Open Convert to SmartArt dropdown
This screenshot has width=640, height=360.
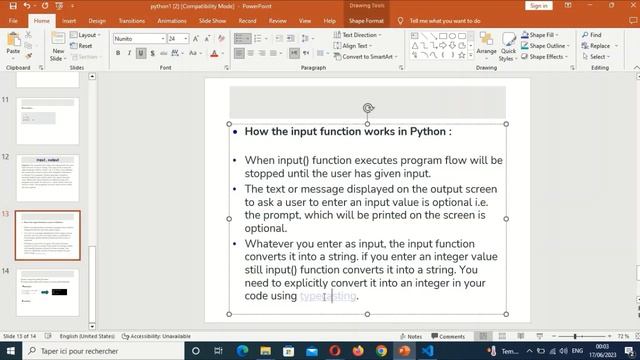[x=366, y=57]
